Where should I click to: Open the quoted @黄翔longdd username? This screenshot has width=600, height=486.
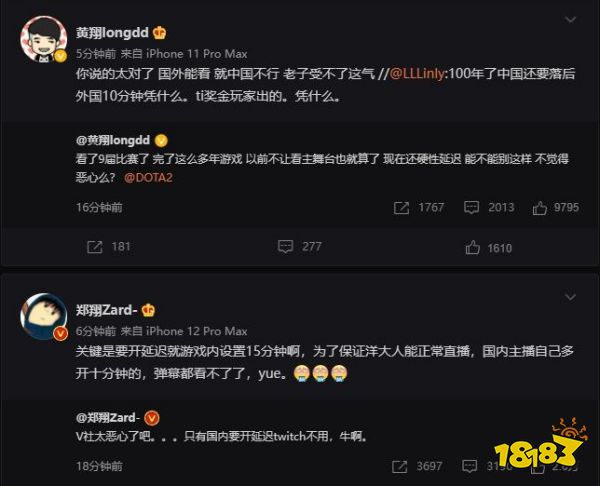pos(113,140)
